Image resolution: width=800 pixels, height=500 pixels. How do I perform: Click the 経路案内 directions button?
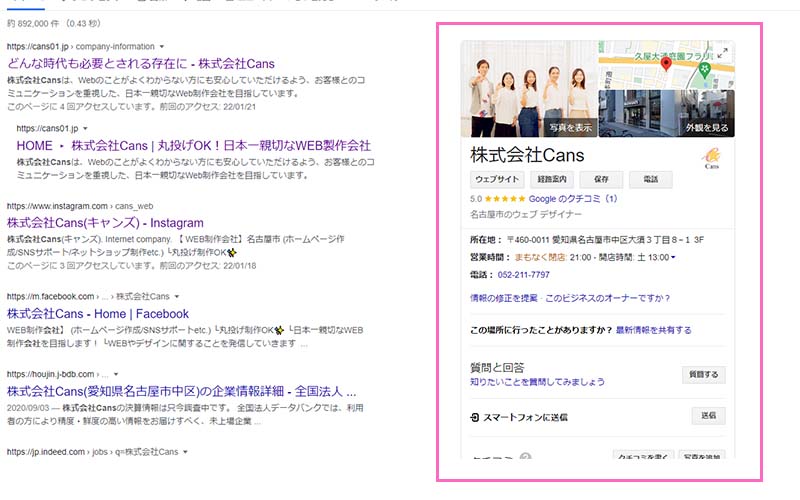tap(553, 180)
